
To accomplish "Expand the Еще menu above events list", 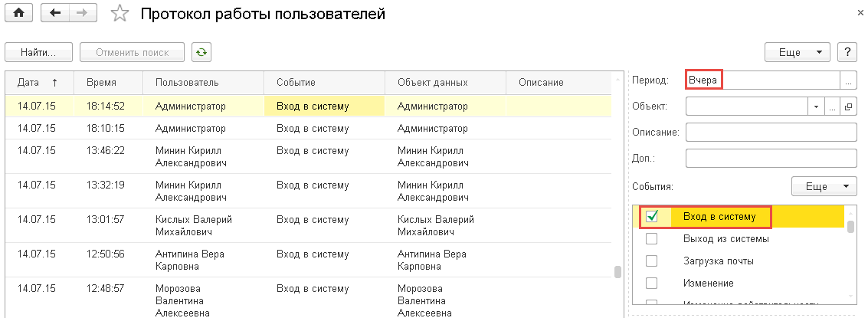I will (824, 186).
